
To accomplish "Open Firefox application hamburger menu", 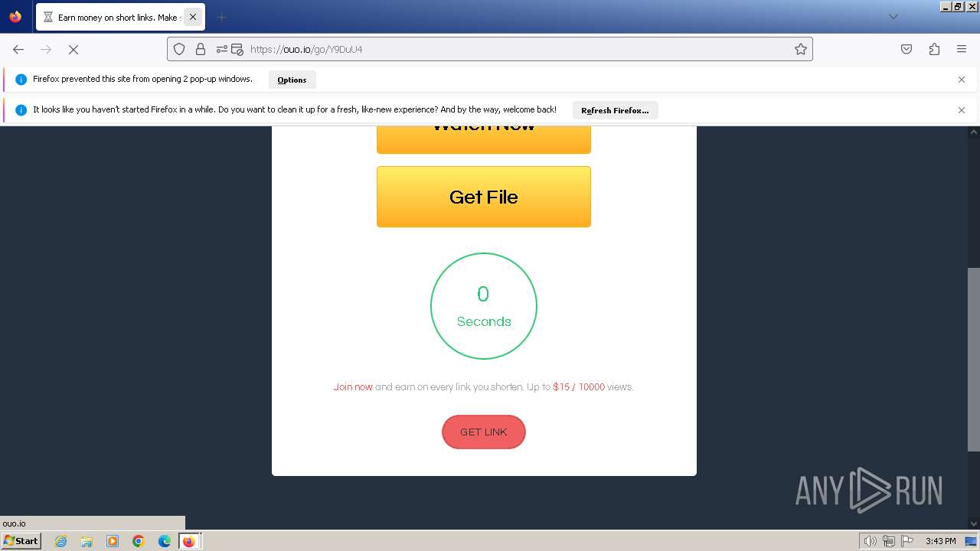I will 962,49.
